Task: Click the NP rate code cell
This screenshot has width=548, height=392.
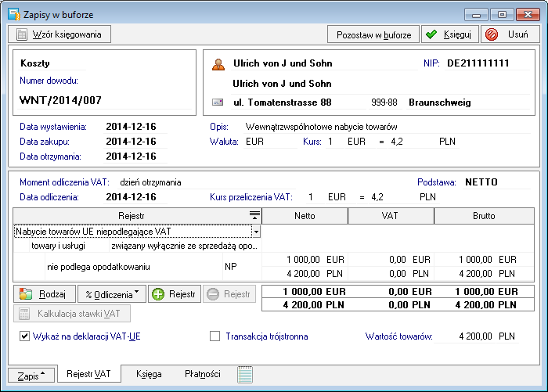Action: [x=242, y=267]
